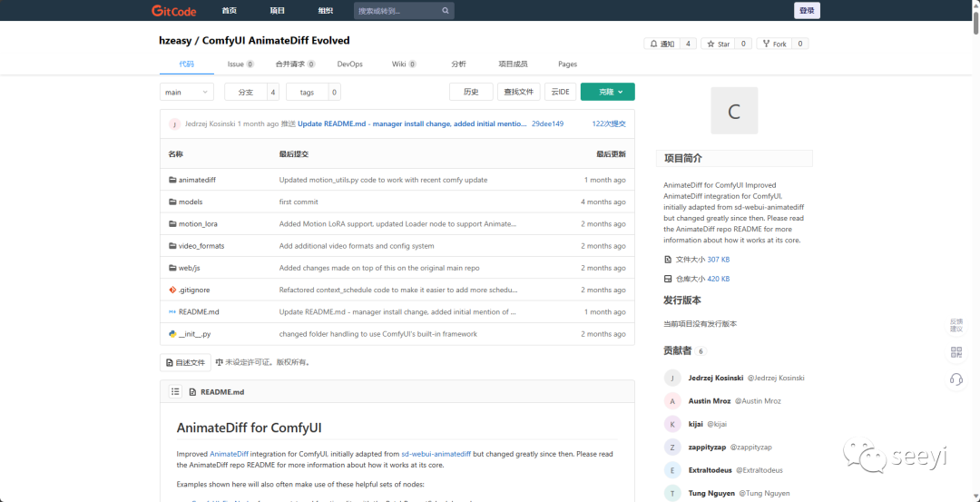This screenshot has width=980, height=502.
Task: Click the 登录 login button
Action: 807,11
